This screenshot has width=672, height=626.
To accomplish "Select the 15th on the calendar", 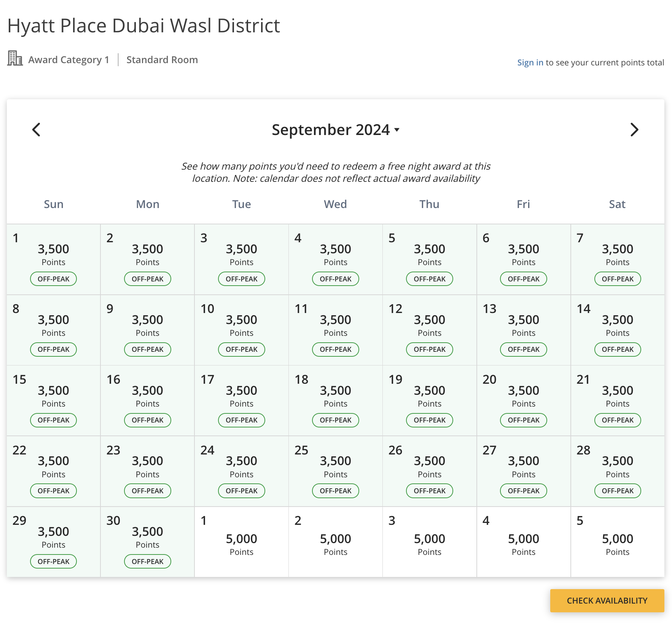I will [54, 401].
